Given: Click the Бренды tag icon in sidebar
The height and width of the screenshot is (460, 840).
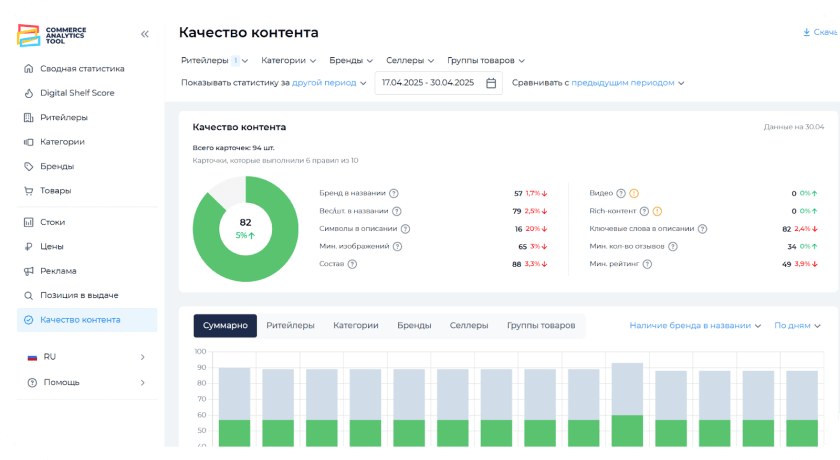Looking at the screenshot, I should (28, 167).
